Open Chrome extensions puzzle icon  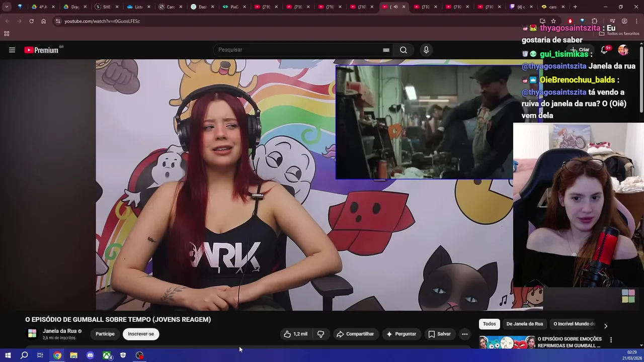click(595, 21)
